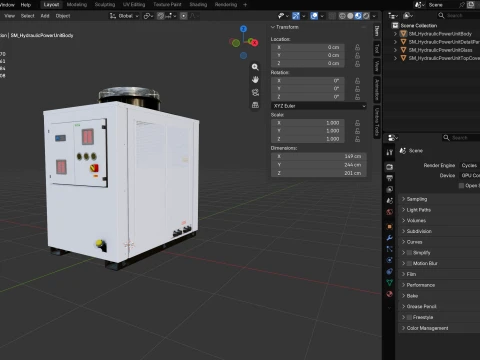Select solid viewport shading mode
Image resolution: width=480 pixels, height=360 pixels.
pos(350,16)
